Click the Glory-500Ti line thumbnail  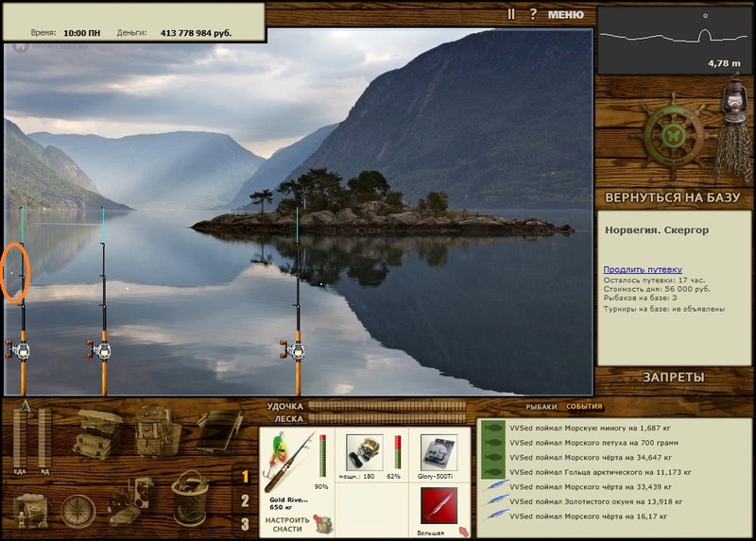click(x=438, y=452)
